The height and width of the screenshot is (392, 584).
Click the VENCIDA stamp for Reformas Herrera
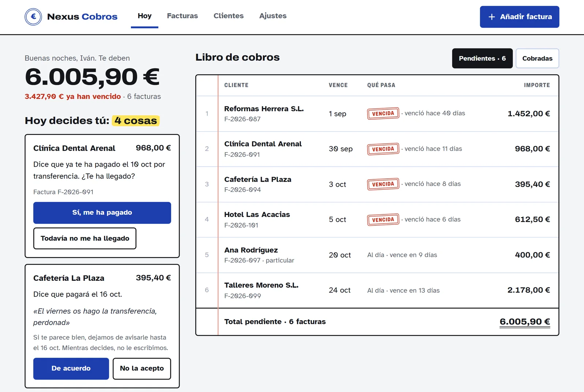(x=383, y=113)
